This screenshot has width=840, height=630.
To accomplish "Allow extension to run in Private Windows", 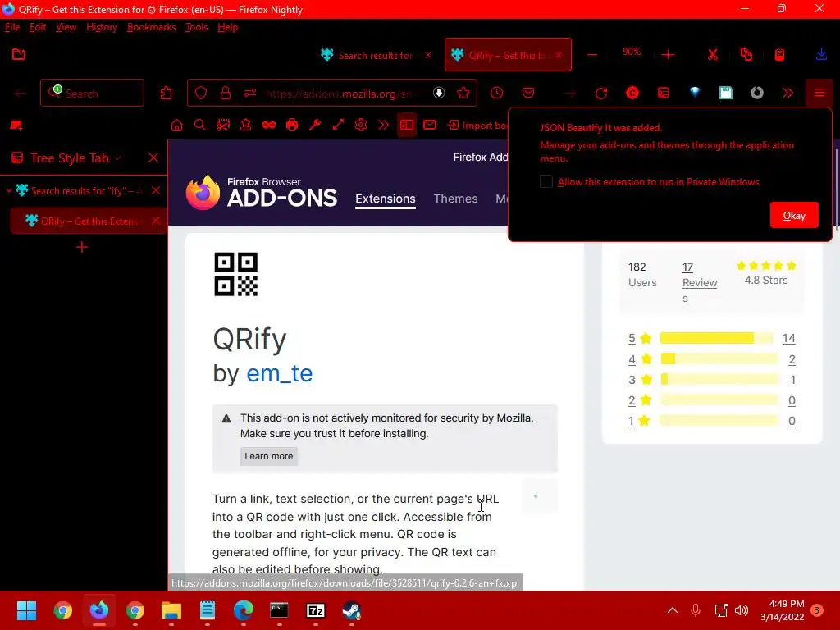I will pyautogui.click(x=546, y=181).
